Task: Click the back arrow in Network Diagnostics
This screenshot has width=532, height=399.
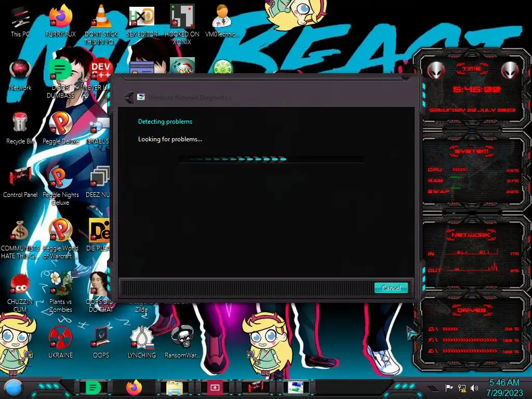Action: (x=129, y=98)
